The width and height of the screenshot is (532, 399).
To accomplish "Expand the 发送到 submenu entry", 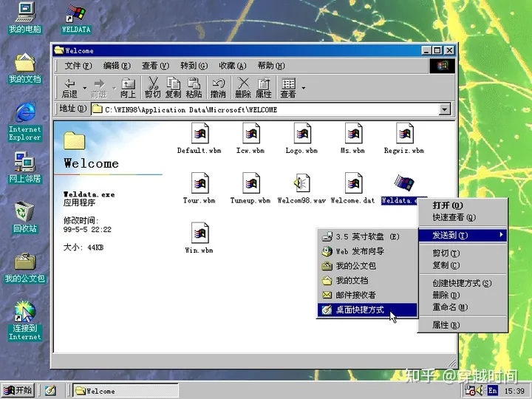I will click(x=463, y=235).
